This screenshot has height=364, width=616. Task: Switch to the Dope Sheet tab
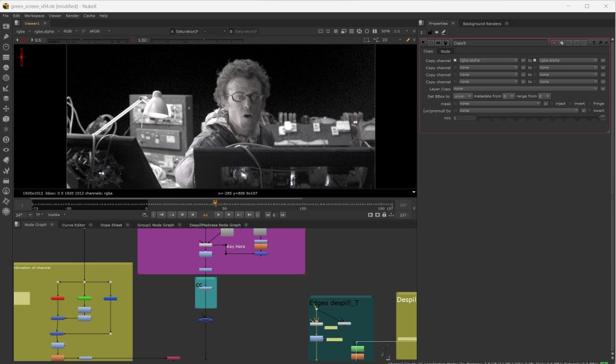[111, 225]
